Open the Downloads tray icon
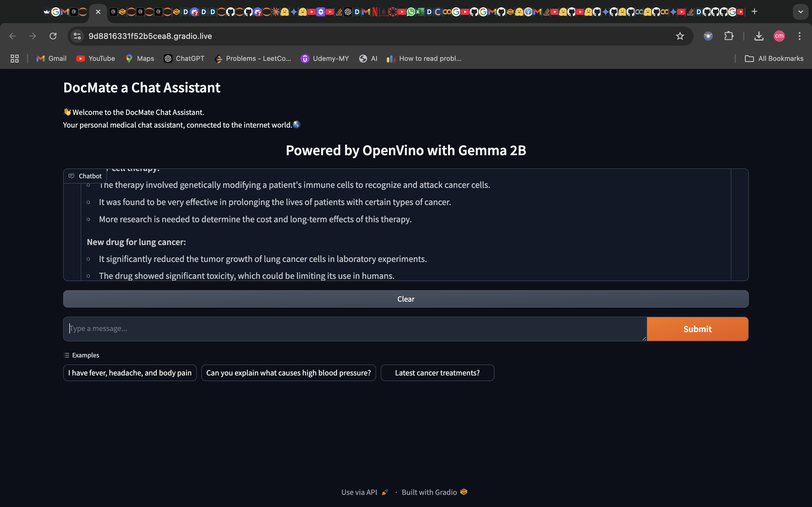812x507 pixels. coord(759,36)
